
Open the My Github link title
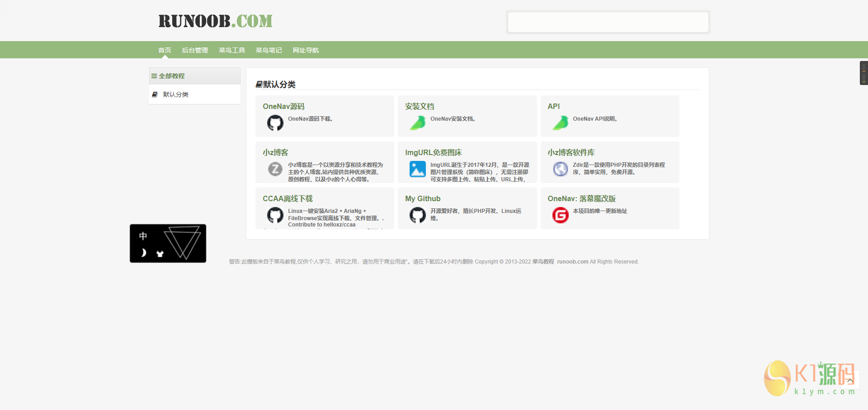(423, 198)
